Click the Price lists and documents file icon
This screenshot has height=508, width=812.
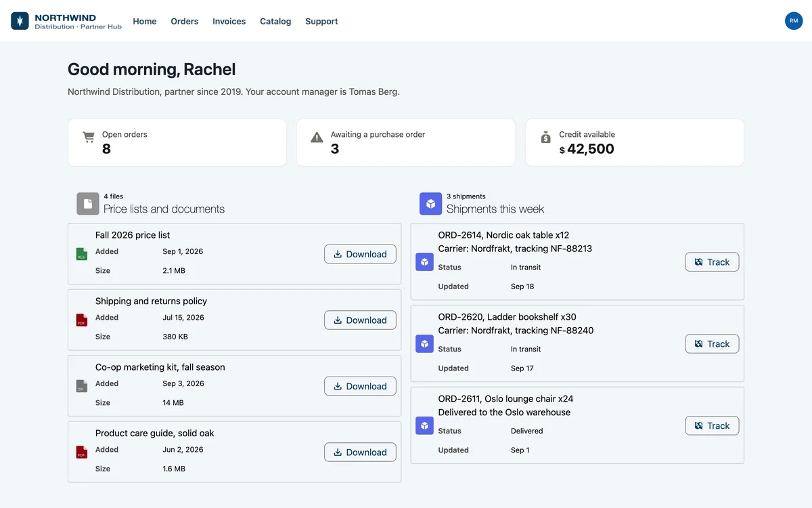[88, 203]
